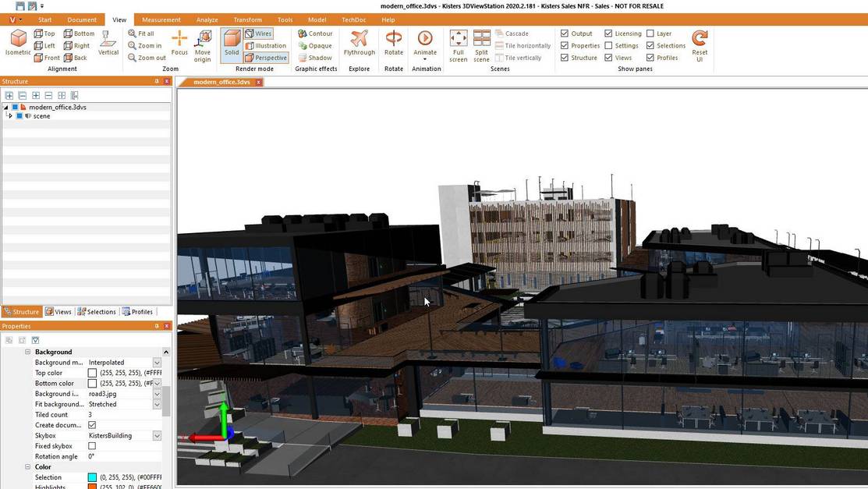868x489 pixels.
Task: Click the Highlights orange color swatch
Action: click(92, 487)
